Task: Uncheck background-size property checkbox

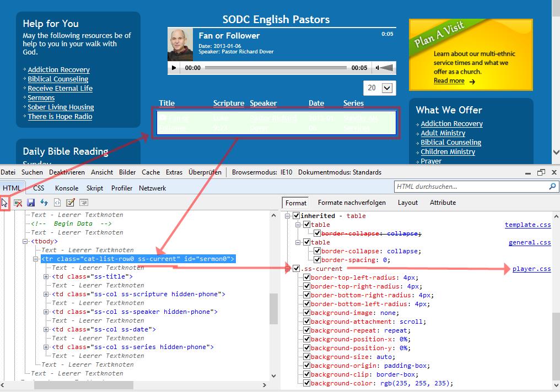Action: (x=306, y=357)
